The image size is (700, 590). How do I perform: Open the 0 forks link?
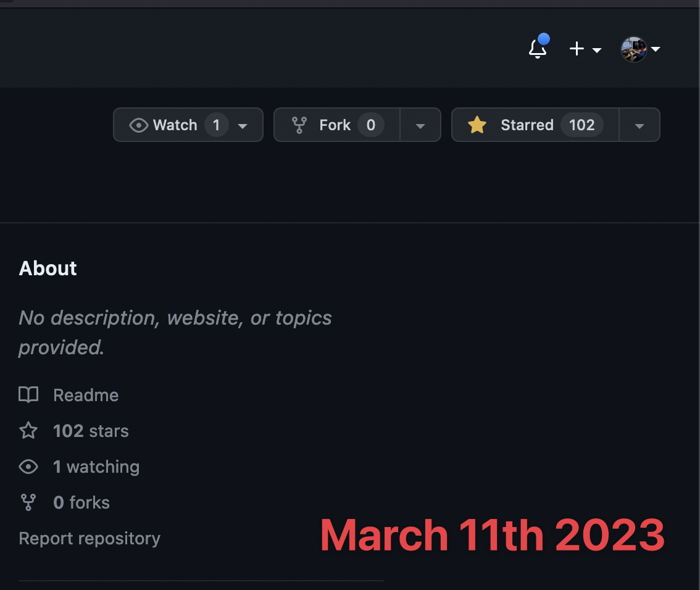pyautogui.click(x=81, y=502)
